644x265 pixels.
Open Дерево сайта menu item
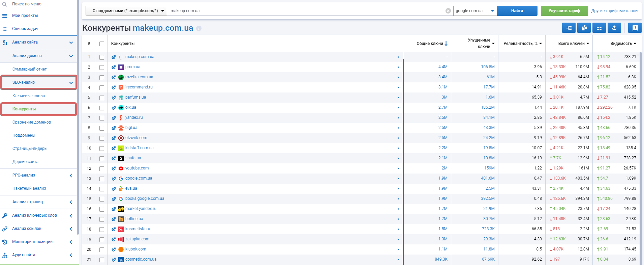(25, 162)
